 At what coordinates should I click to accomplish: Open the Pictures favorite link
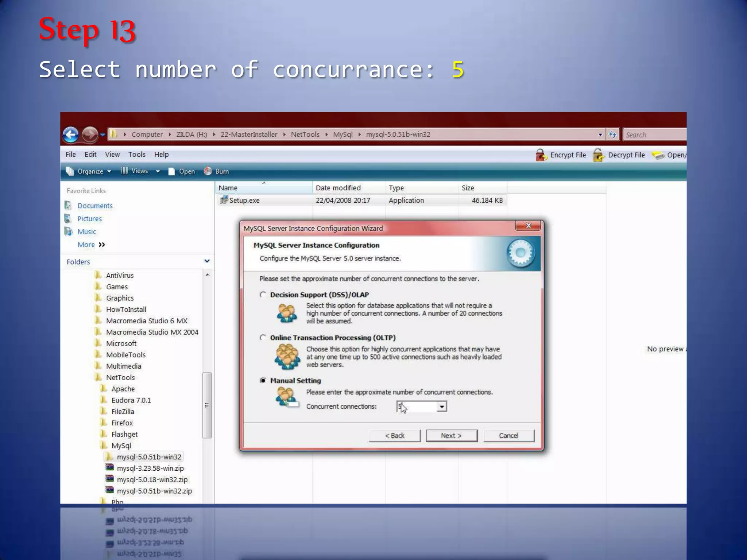pyautogui.click(x=89, y=219)
